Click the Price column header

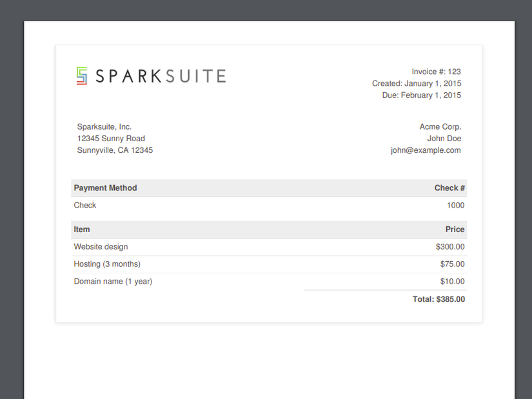455,229
